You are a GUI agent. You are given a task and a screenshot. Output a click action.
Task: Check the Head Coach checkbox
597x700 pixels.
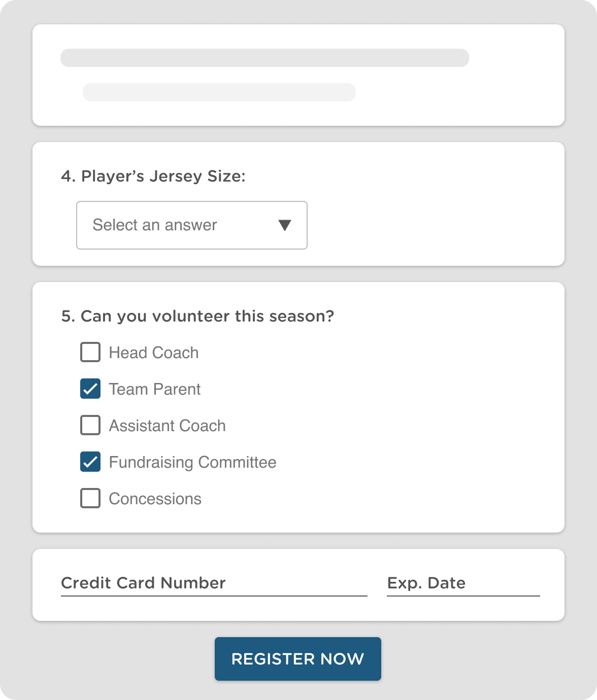tap(90, 353)
